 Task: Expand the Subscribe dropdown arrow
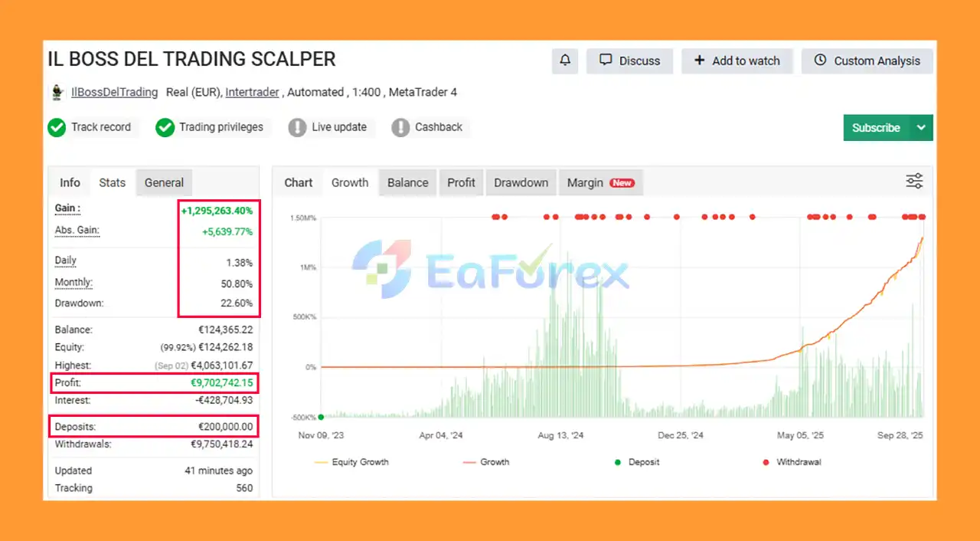coord(921,128)
